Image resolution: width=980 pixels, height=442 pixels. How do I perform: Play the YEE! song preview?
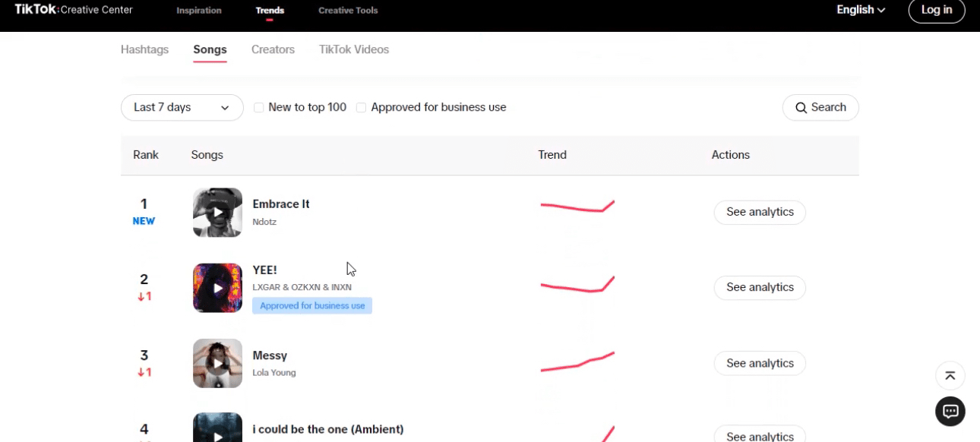[217, 288]
